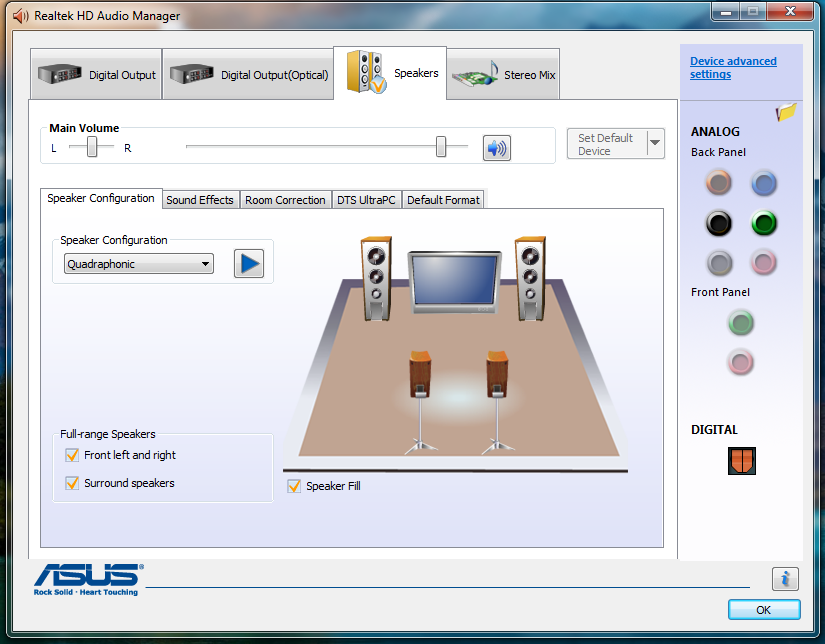Toggle Front left and right checkbox
Screen dimensions: 825x644
click(72, 455)
